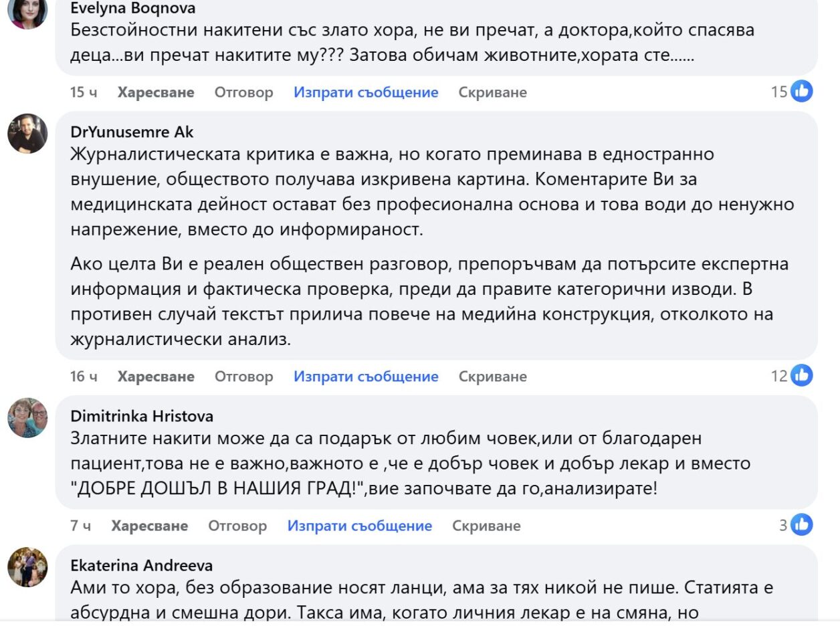Send message to DrYunusemre Ak
The height and width of the screenshot is (628, 840).
click(x=366, y=377)
